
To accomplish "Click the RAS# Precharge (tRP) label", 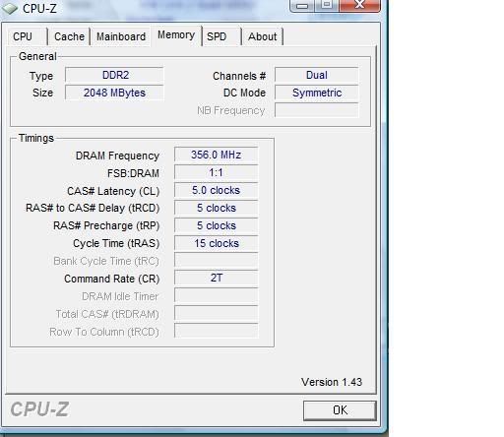I will tap(106, 225).
